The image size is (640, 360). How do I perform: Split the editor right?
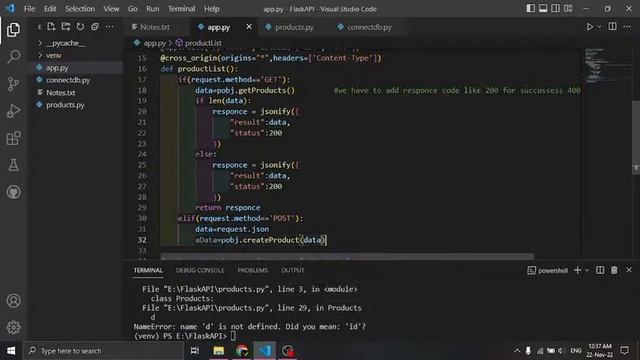(613, 27)
